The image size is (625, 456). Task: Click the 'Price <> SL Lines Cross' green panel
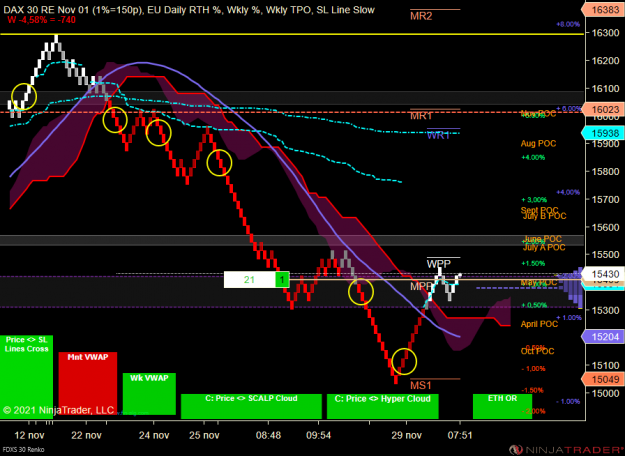pyautogui.click(x=26, y=377)
